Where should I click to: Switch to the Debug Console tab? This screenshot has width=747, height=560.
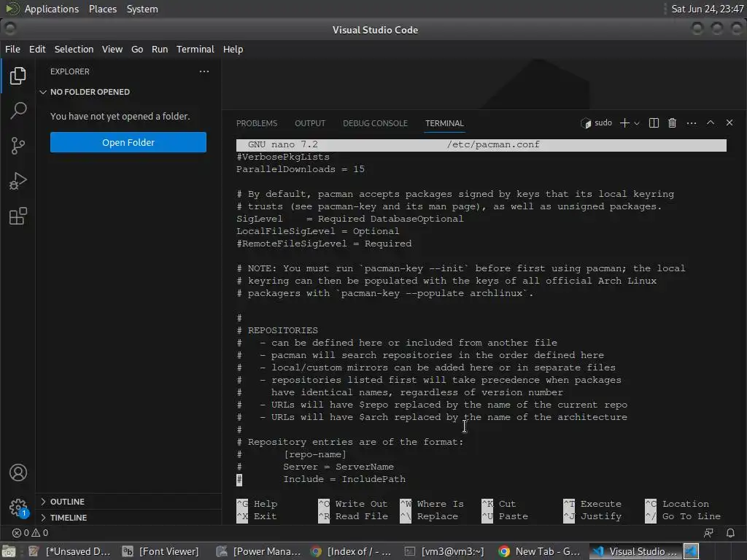[376, 123]
